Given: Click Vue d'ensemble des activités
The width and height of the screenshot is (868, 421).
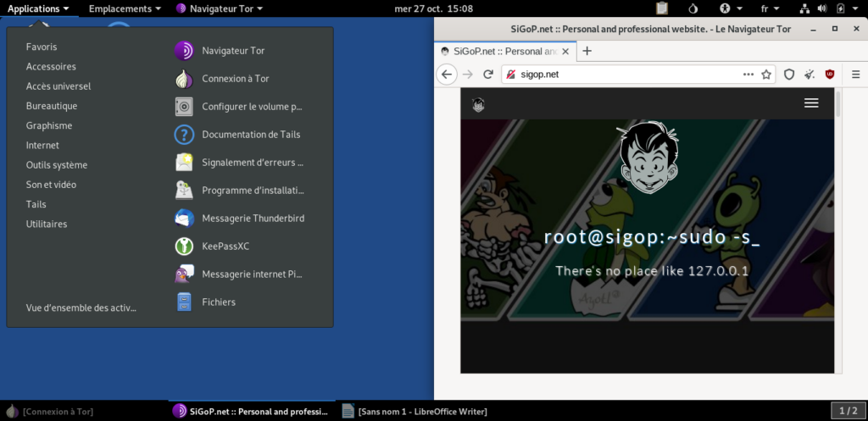Looking at the screenshot, I should (81, 308).
